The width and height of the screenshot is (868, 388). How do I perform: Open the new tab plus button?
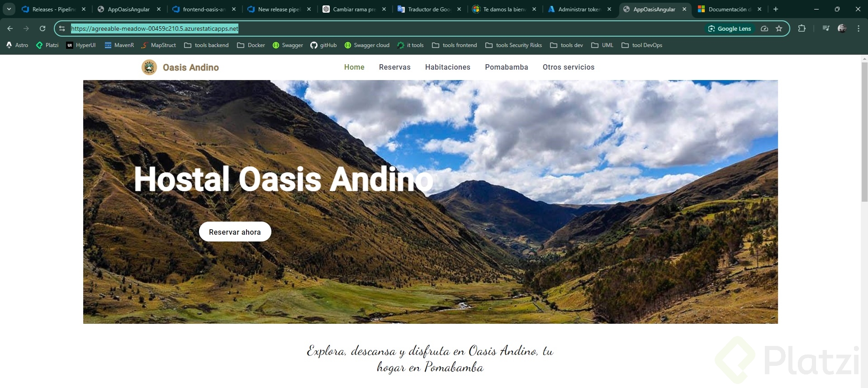click(x=776, y=9)
